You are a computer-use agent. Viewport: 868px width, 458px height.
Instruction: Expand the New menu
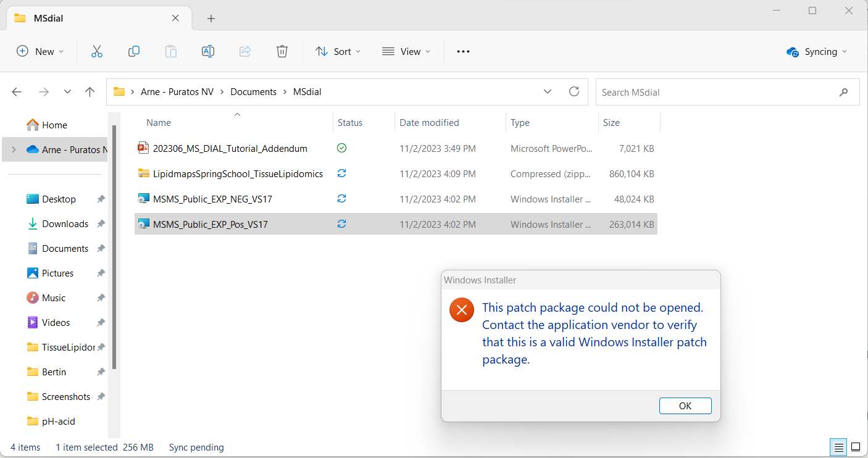point(40,51)
